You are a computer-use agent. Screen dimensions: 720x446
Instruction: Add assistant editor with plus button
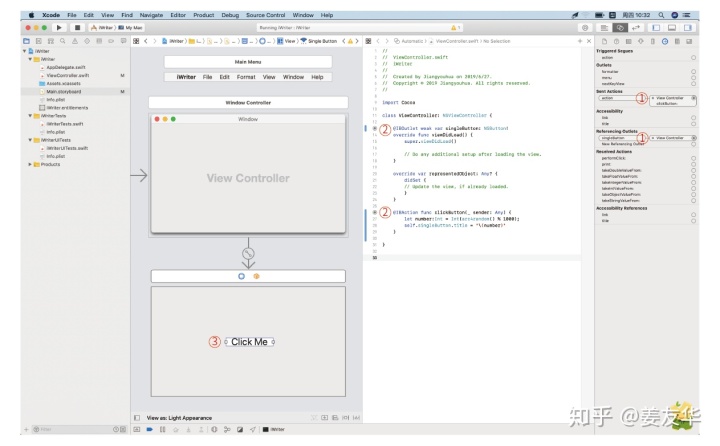[x=579, y=41]
